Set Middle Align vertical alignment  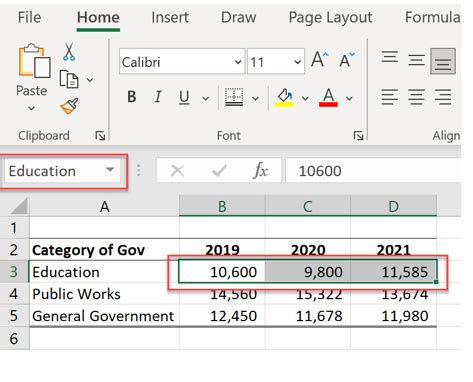[416, 60]
